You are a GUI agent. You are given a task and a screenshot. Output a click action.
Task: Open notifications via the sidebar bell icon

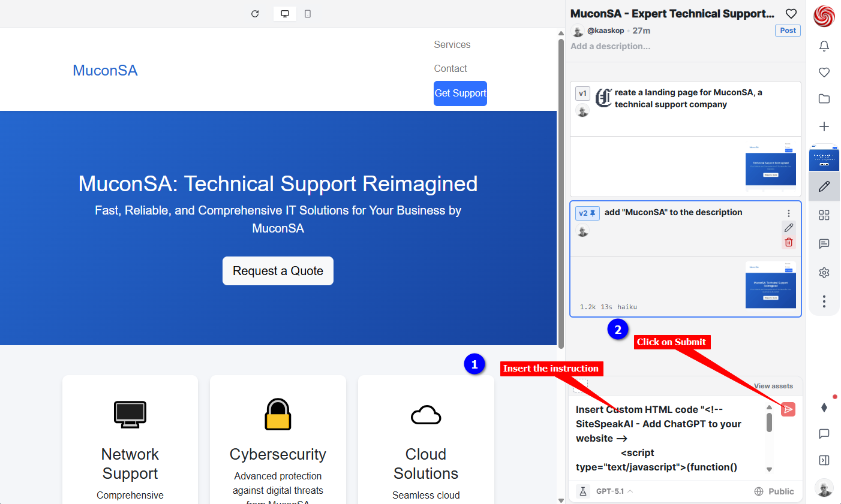(824, 46)
